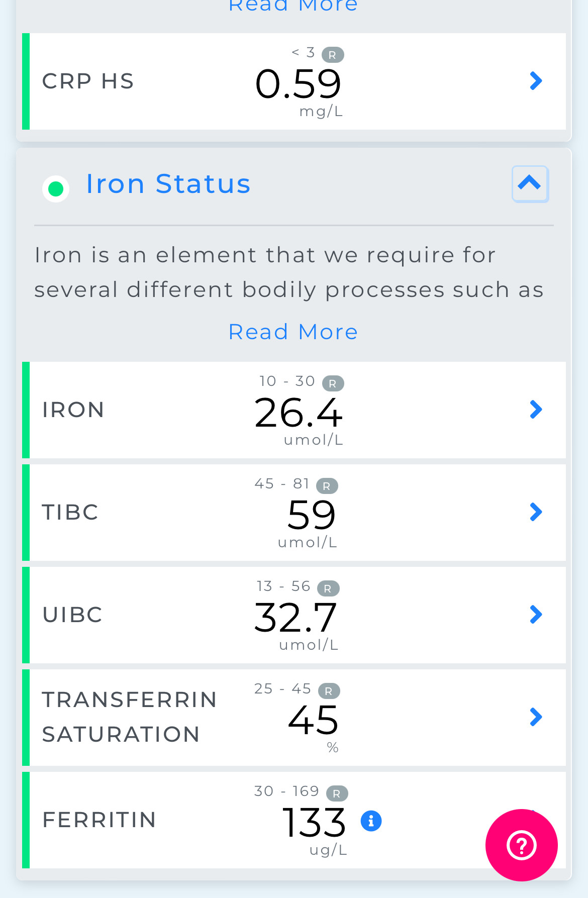Tap the R badge above CRP HS value
The height and width of the screenshot is (898, 588).
point(333,55)
